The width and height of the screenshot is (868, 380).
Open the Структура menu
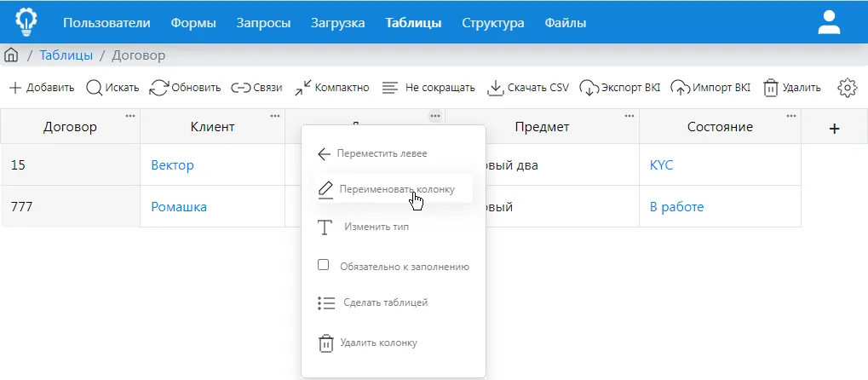tap(493, 23)
